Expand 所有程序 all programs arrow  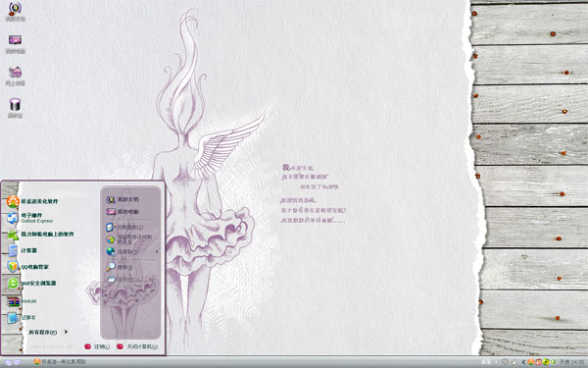[x=66, y=332]
